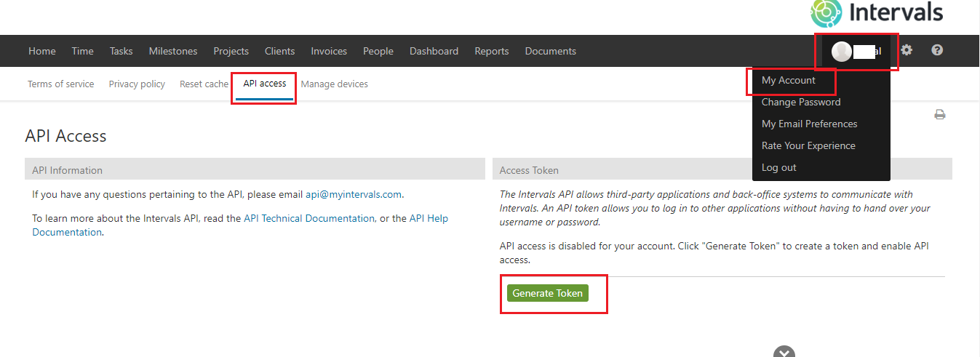Viewport: 980px width, 357px height.
Task: Click the API Information panel header
Action: 255,169
